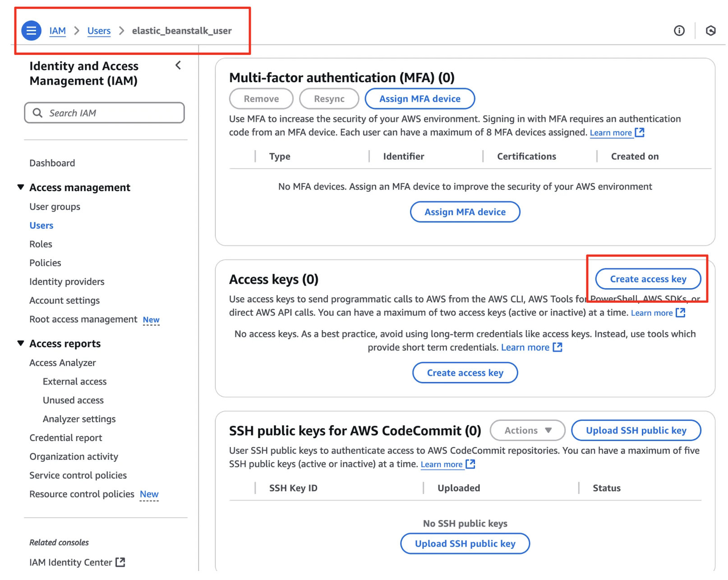The width and height of the screenshot is (728, 580).
Task: Collapse the Access reports section triangle
Action: [20, 343]
